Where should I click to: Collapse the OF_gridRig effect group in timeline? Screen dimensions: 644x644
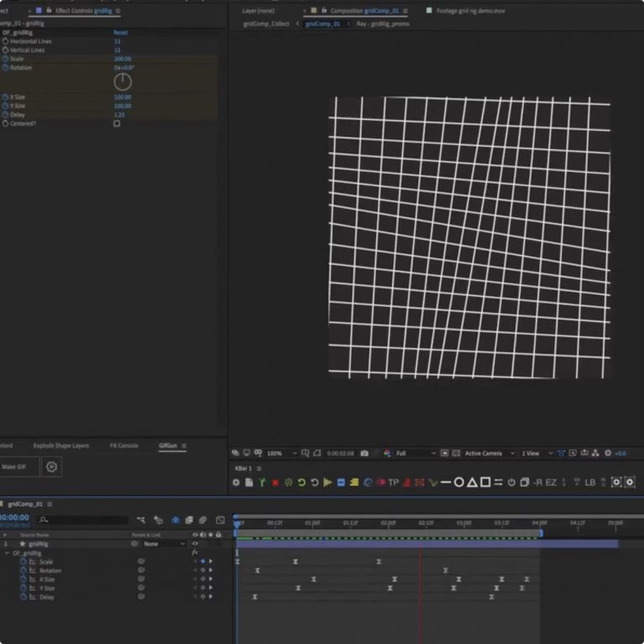(7, 553)
